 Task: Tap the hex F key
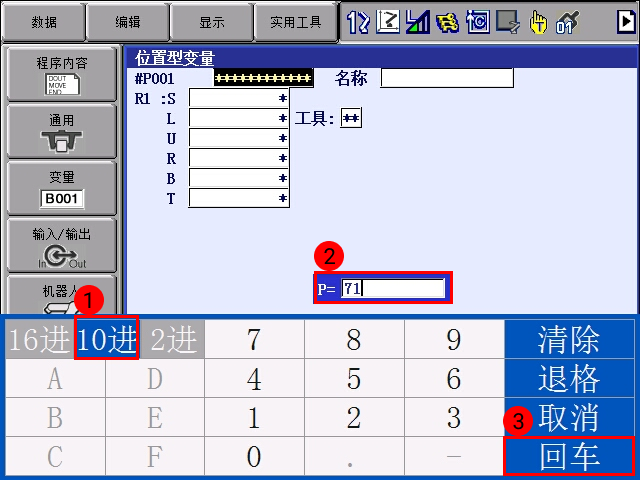click(155, 456)
